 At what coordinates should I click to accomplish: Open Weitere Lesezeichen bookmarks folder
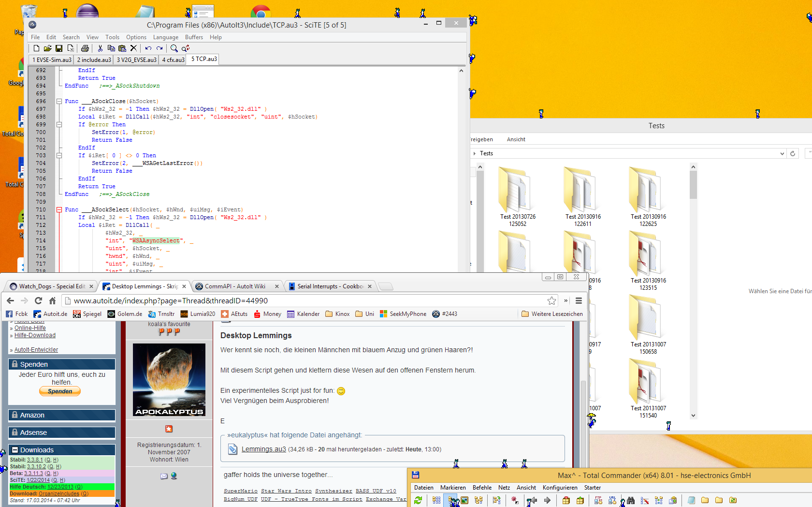tap(552, 314)
